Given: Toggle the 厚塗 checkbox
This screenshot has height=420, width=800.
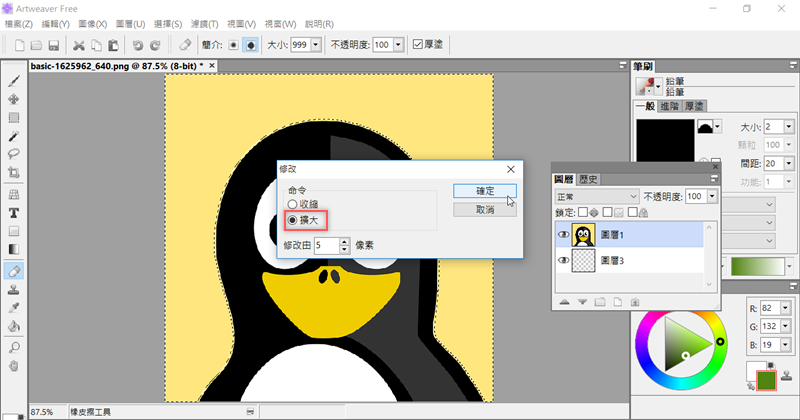Looking at the screenshot, I should 418,45.
